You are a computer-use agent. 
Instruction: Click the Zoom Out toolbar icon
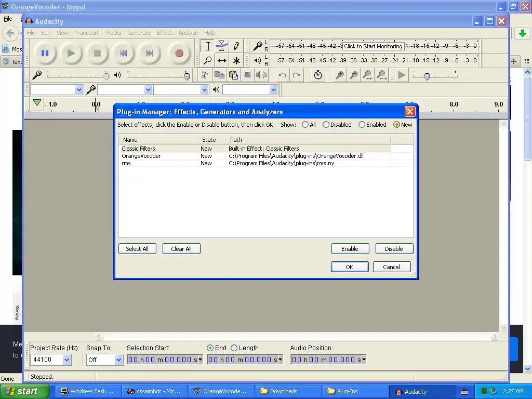pos(353,75)
